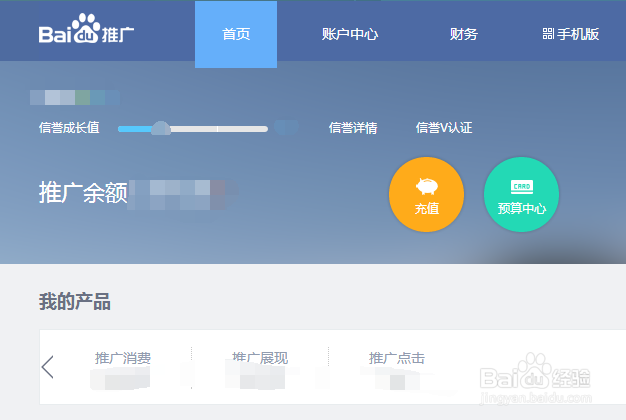Viewport: 626px width, 420px height.
Task: Open the 信誉V认证 link
Action: pos(444,128)
